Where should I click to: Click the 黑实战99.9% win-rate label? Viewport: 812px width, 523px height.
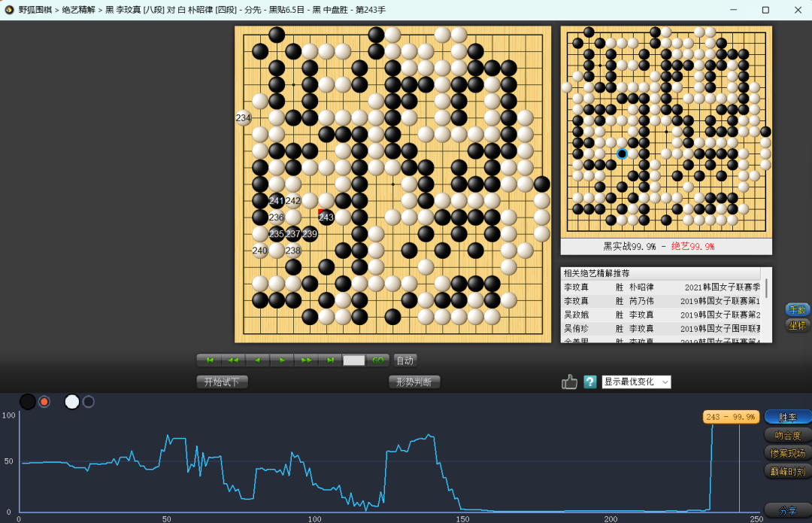click(x=630, y=247)
